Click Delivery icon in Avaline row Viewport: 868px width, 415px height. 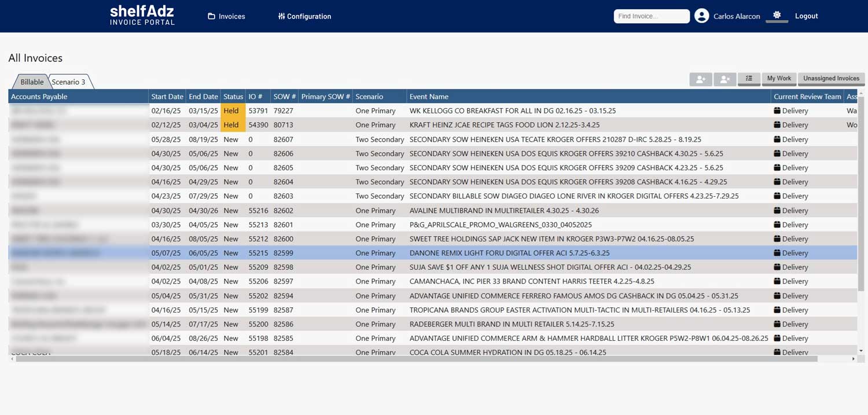point(777,211)
